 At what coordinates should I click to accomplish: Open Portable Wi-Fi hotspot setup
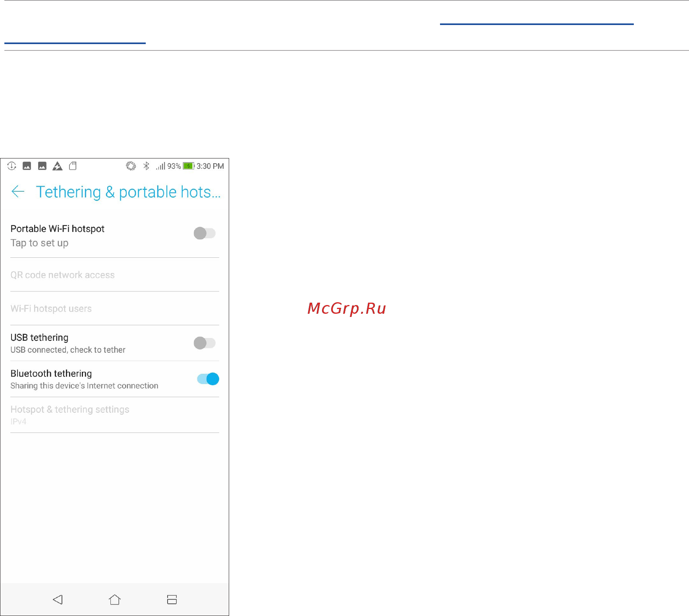tap(58, 229)
